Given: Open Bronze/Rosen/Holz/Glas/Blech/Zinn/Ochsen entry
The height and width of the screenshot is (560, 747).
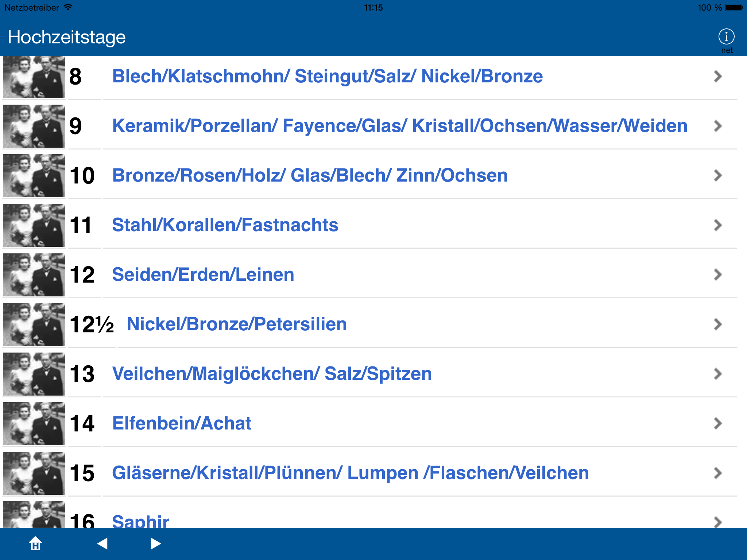Looking at the screenshot, I should pyautogui.click(x=310, y=175).
